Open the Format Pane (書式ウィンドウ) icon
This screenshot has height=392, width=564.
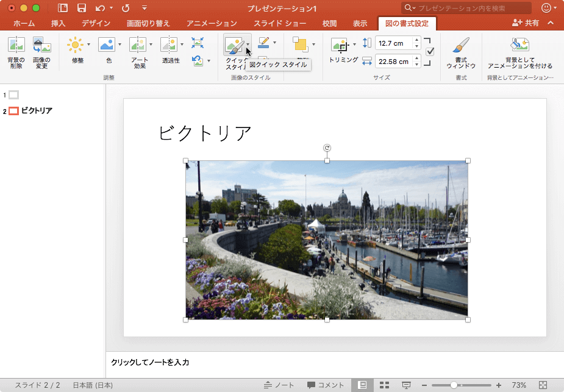[461, 46]
